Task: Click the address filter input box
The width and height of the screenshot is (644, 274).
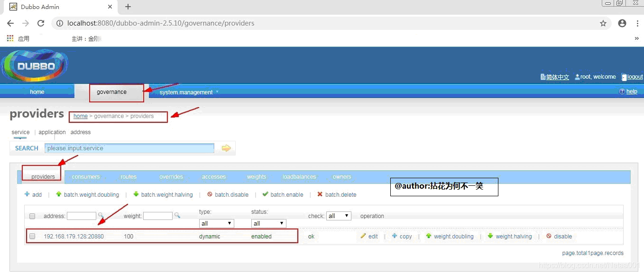Action: [82, 216]
